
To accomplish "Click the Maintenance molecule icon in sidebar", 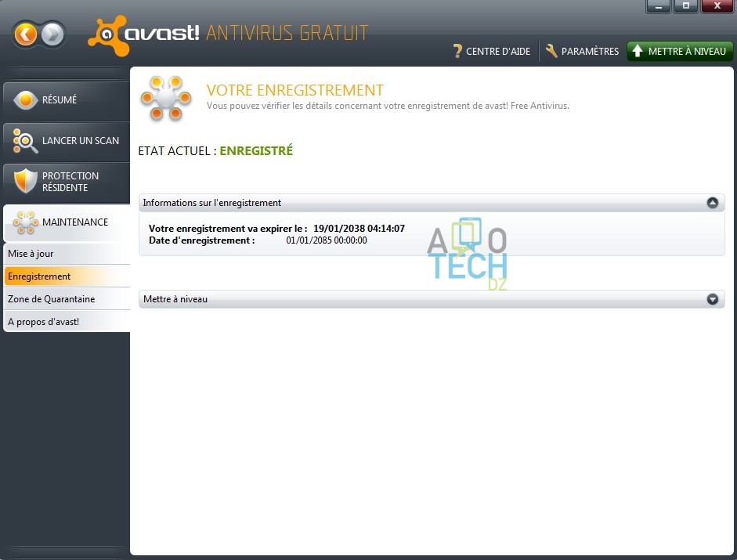I will [25, 222].
